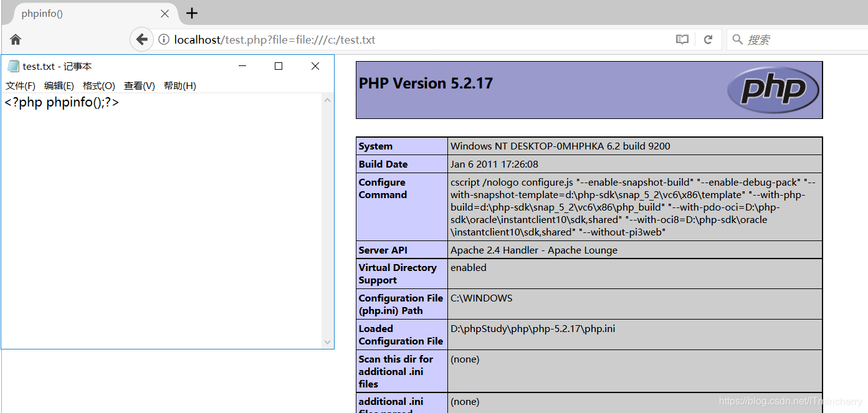Click the search magnifier icon

tap(737, 39)
